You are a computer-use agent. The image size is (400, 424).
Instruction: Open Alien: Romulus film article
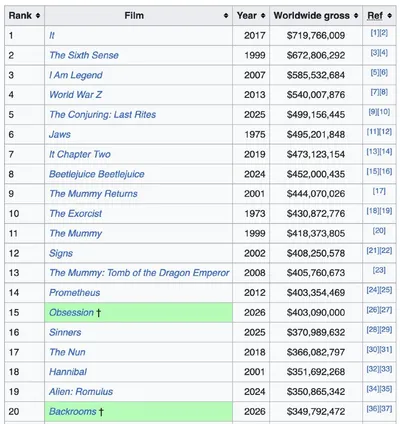pos(81,392)
